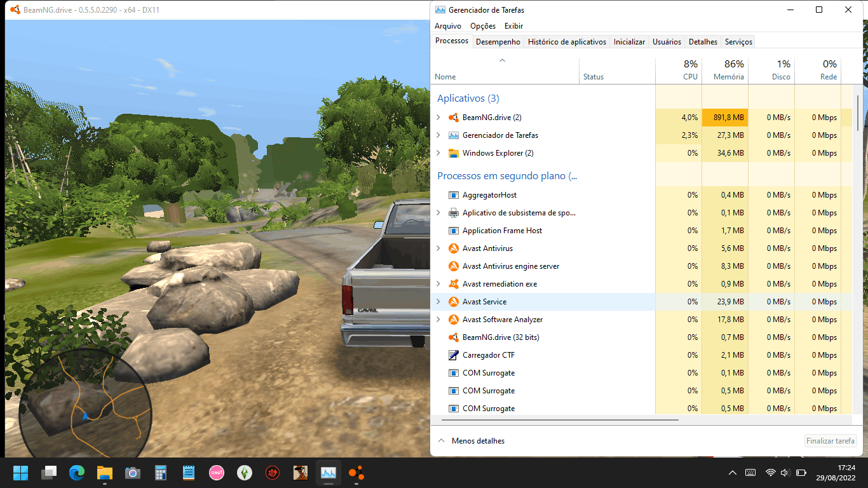The width and height of the screenshot is (868, 488).
Task: Open Task View from the taskbar
Action: click(49, 473)
